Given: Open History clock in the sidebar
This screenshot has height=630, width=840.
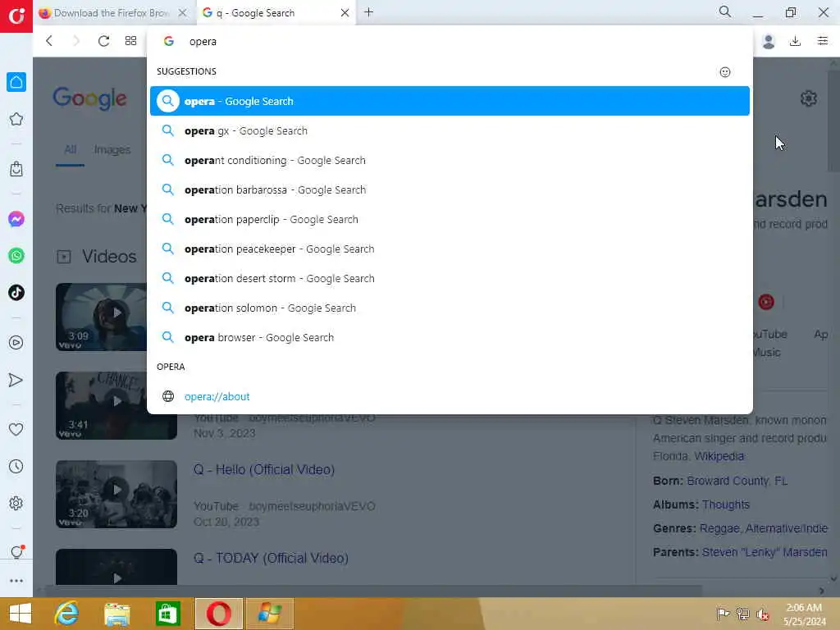Looking at the screenshot, I should coord(16,466).
